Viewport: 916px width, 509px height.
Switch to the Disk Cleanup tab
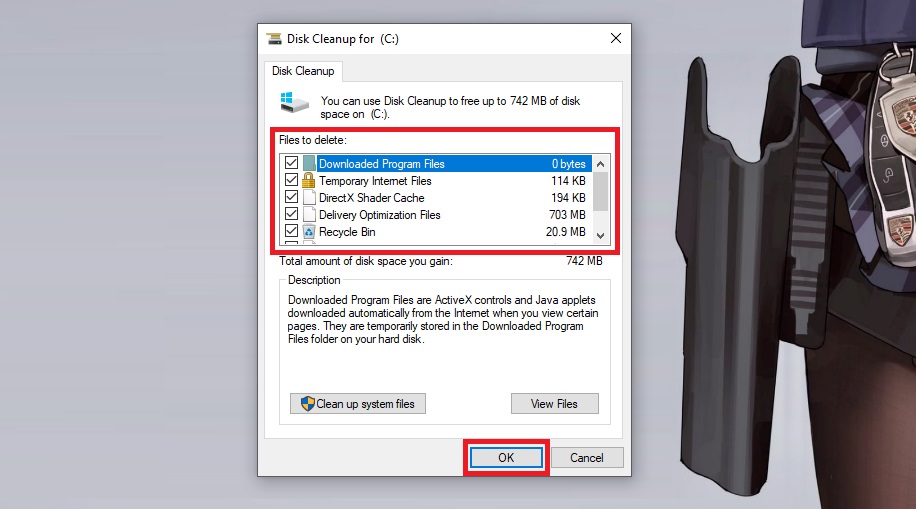pyautogui.click(x=304, y=71)
